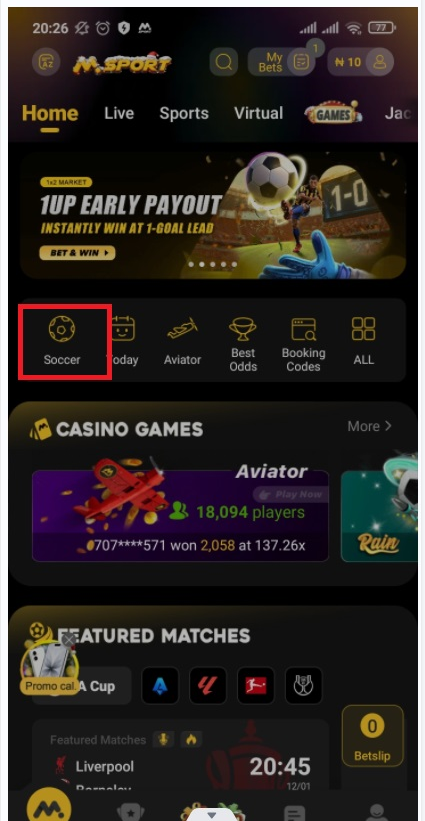
Task: Select the LaLiga league filter icon
Action: coord(208,685)
